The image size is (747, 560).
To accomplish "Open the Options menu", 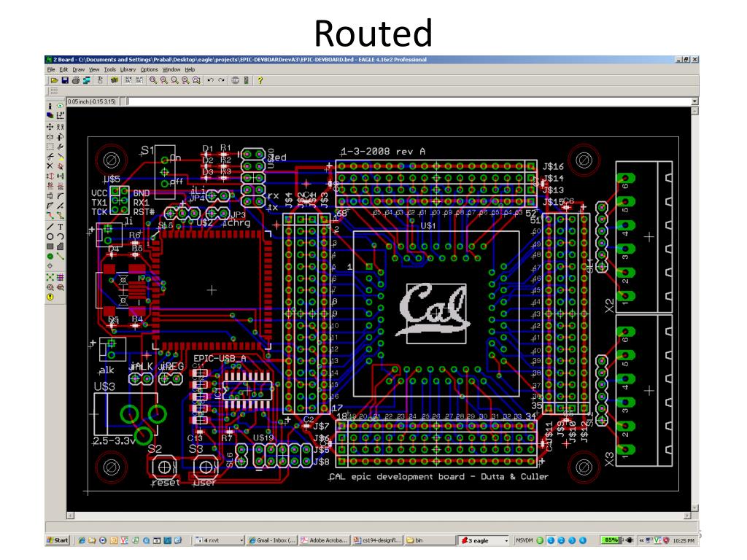I will click(149, 69).
